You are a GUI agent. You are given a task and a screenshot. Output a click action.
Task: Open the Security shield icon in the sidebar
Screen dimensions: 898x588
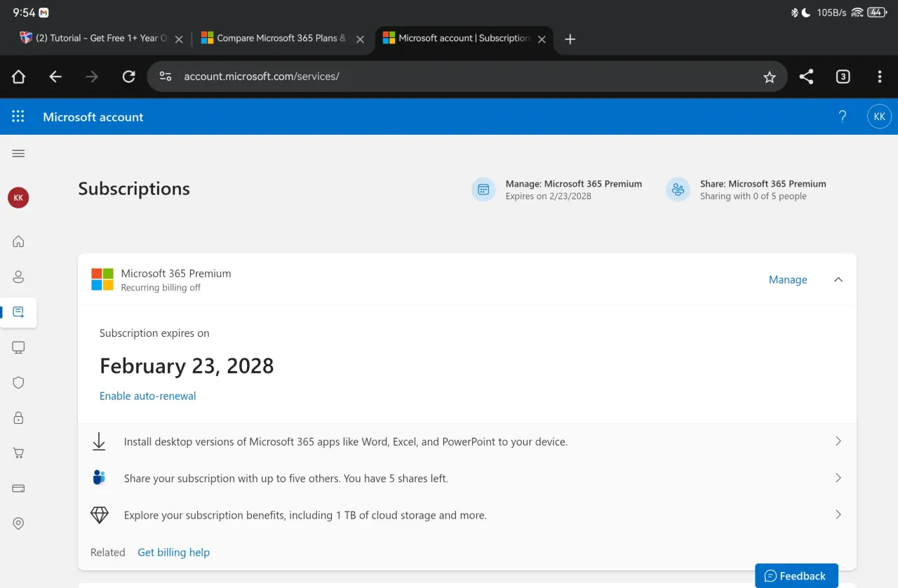(18, 382)
